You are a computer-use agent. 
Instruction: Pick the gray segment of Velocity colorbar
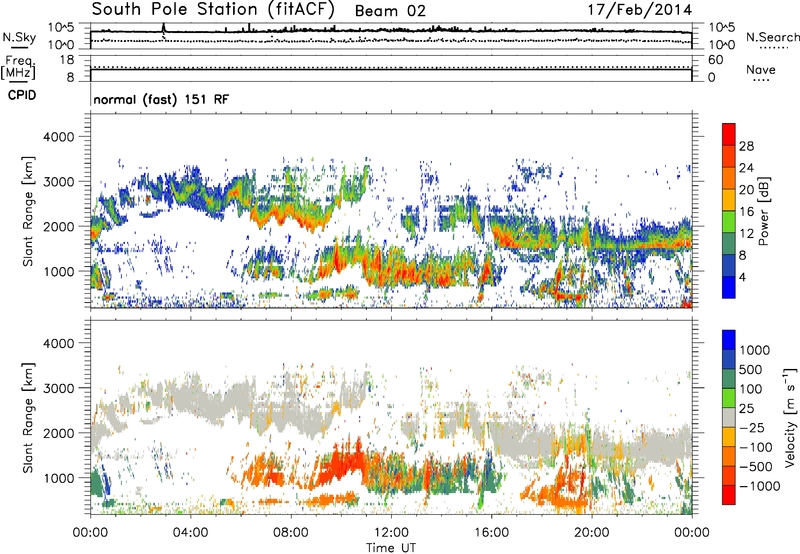pos(729,417)
